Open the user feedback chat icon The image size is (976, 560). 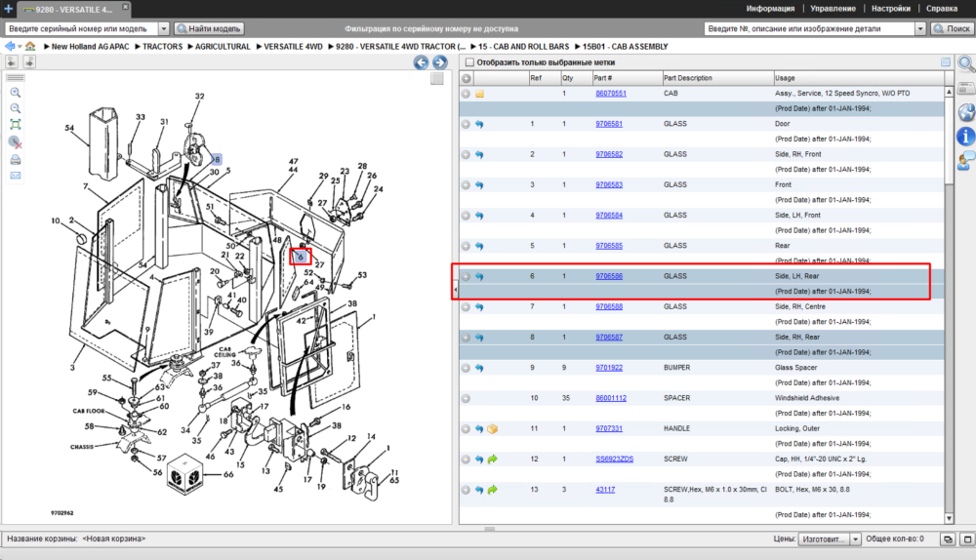pos(966,161)
